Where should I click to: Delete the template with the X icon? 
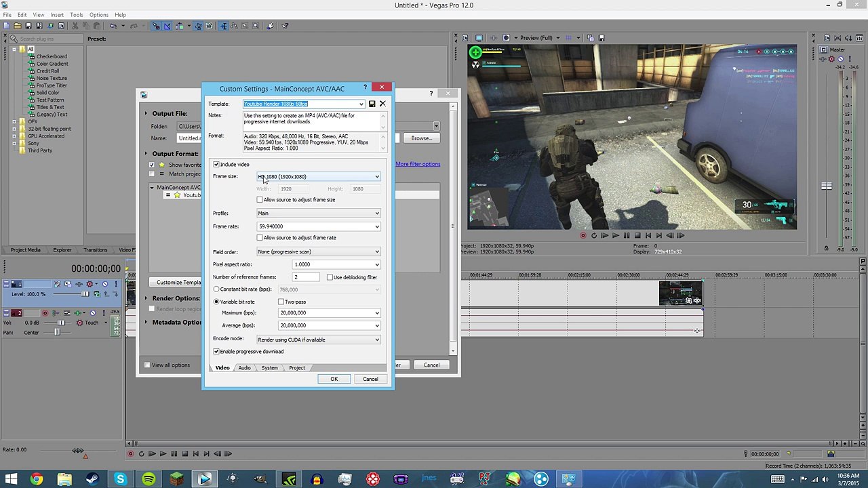pos(382,104)
